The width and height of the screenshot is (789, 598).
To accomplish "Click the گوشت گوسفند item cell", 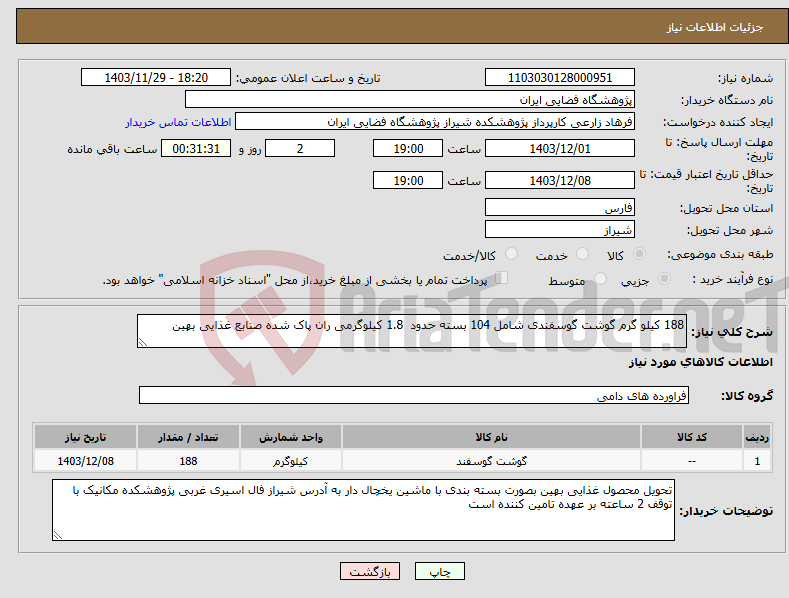I will 491,461.
